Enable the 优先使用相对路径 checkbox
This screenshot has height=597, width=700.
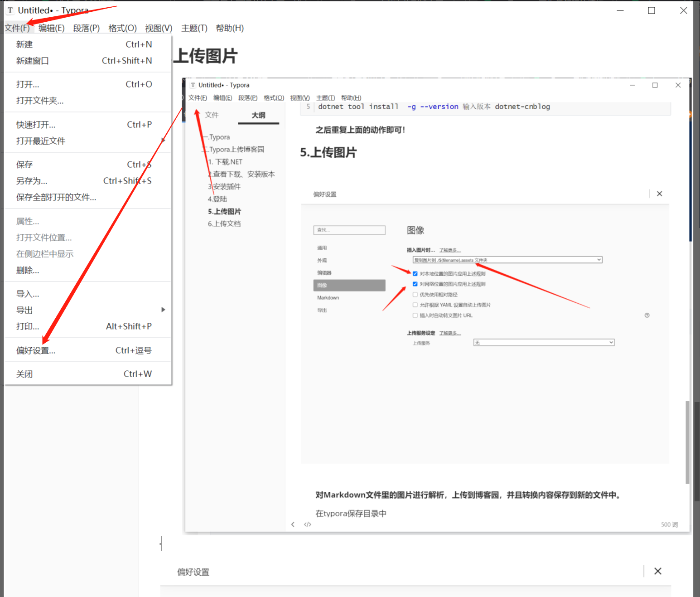coord(415,295)
